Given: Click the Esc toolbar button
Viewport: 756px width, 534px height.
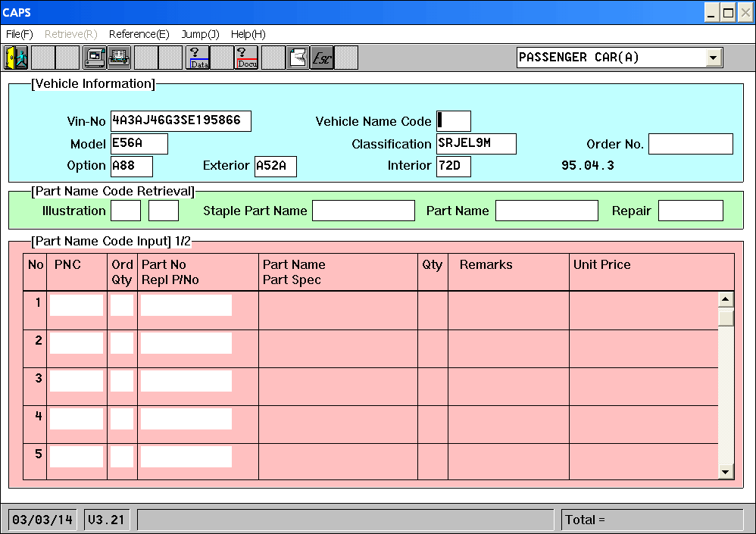Looking at the screenshot, I should click(322, 58).
